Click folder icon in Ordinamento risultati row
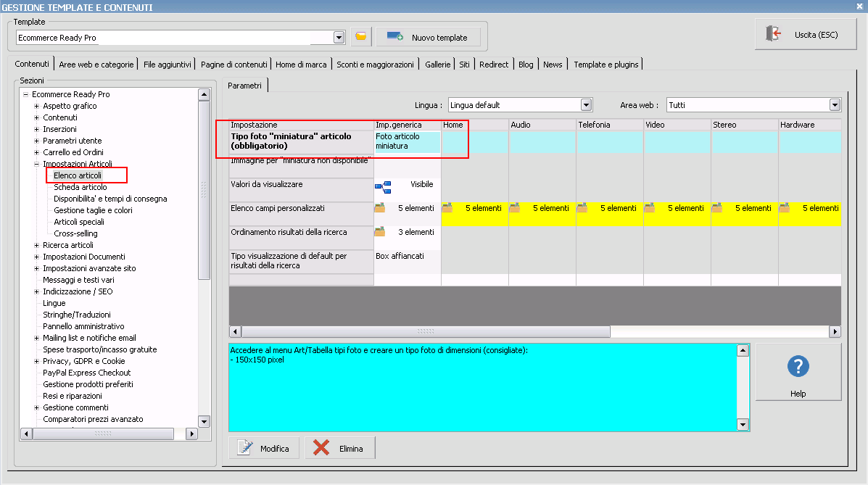The height and width of the screenshot is (485, 868). click(380, 232)
